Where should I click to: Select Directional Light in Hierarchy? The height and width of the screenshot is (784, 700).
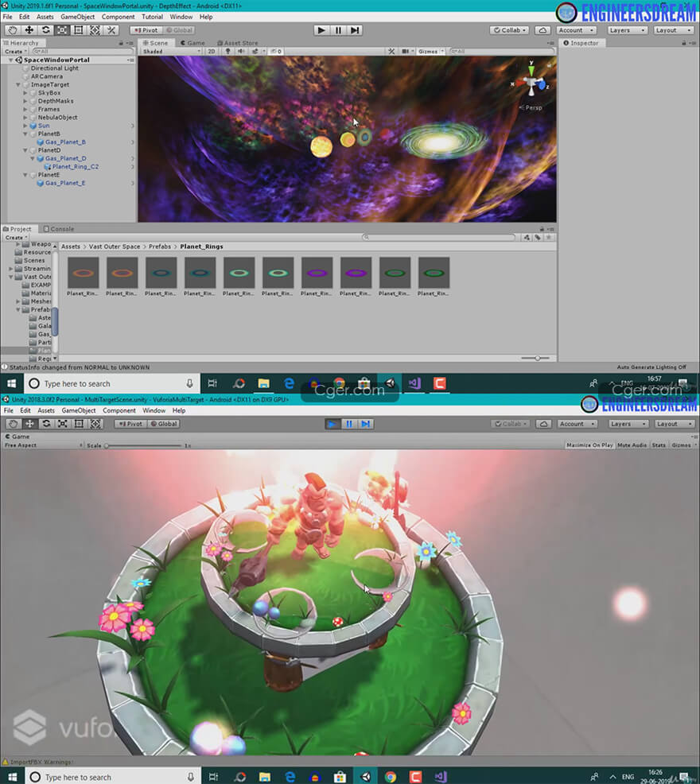[x=55, y=68]
